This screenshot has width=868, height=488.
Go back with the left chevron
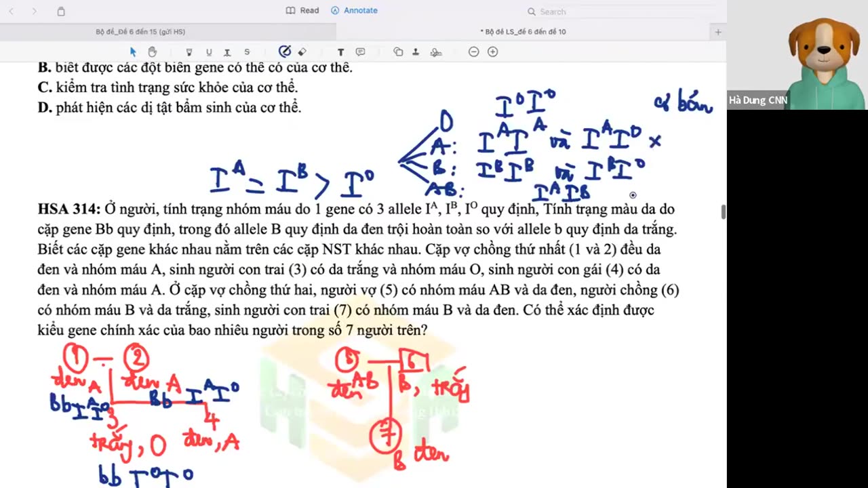click(11, 12)
